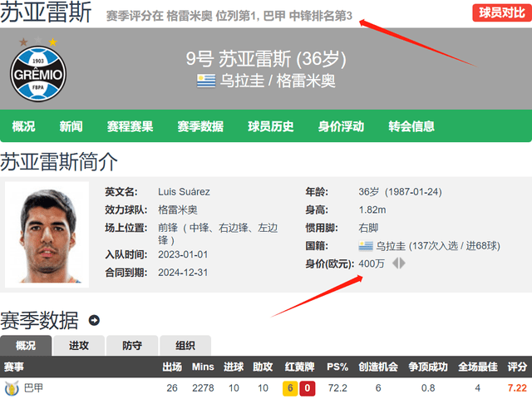The image size is (532, 399).
Task: Open the 概况 navigation menu item
Action: [x=23, y=126]
